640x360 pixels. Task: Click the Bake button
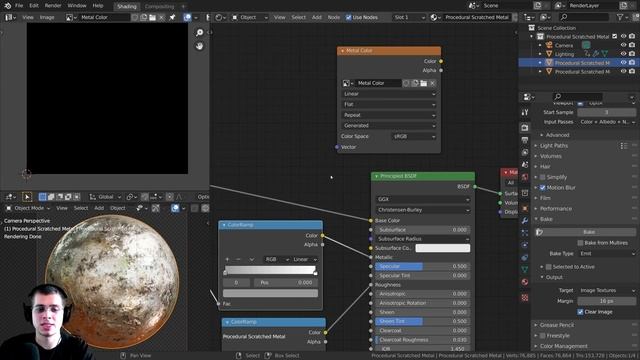(589, 232)
